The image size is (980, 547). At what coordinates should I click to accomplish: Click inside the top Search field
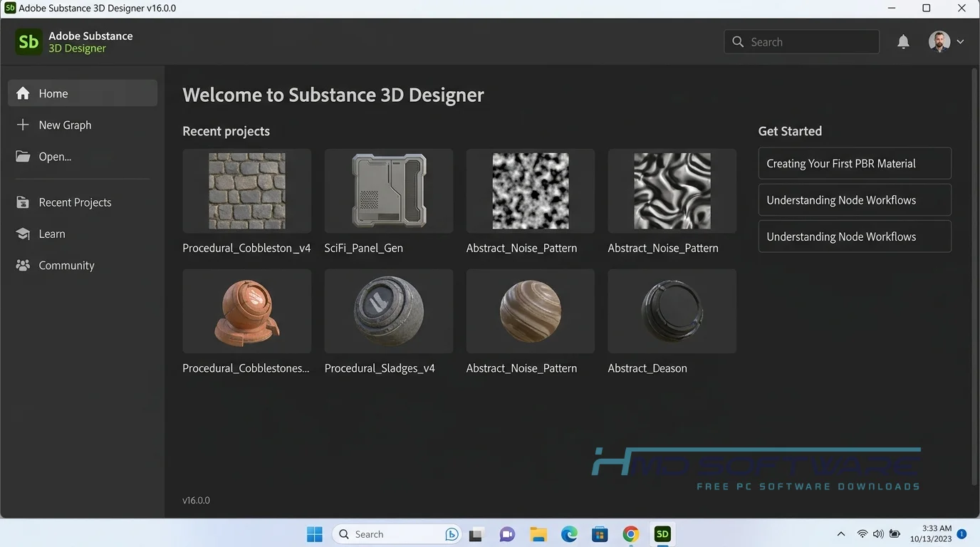tap(801, 42)
